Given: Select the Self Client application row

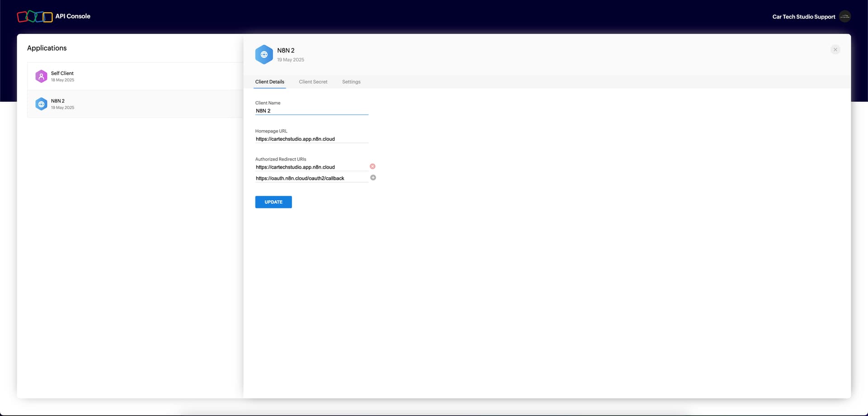Looking at the screenshot, I should [135, 76].
